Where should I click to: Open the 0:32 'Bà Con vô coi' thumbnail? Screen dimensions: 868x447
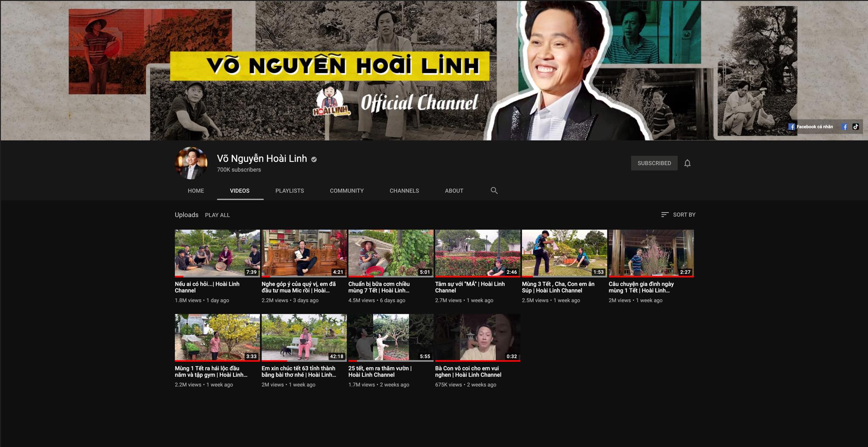[x=478, y=338]
